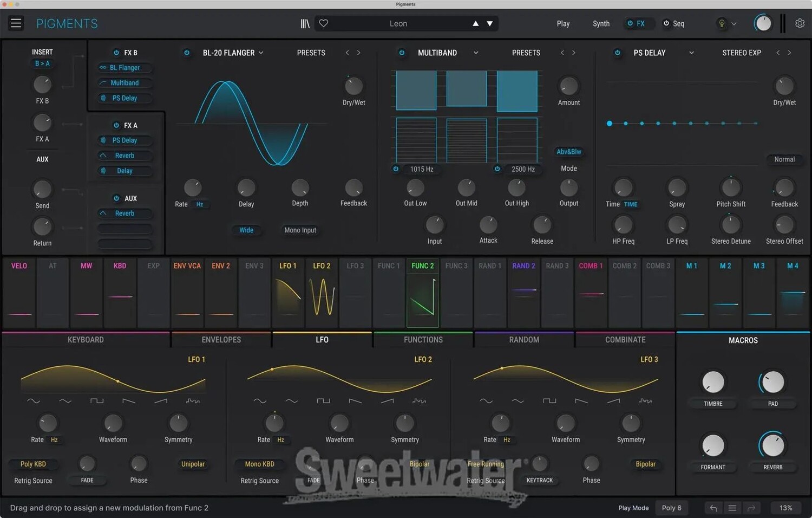The height and width of the screenshot is (518, 812).
Task: Toggle BL-20 Flanger power button
Action: click(187, 53)
